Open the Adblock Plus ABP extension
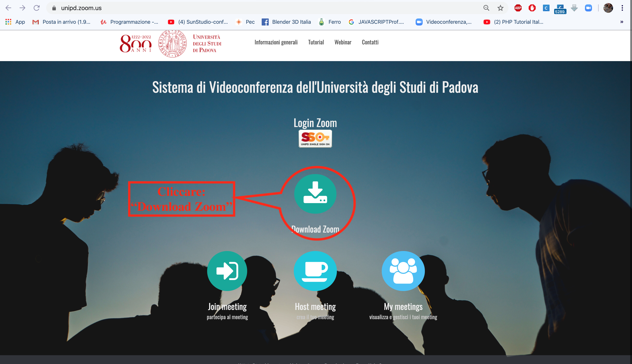Viewport: 632px width, 364px height. pos(518,8)
